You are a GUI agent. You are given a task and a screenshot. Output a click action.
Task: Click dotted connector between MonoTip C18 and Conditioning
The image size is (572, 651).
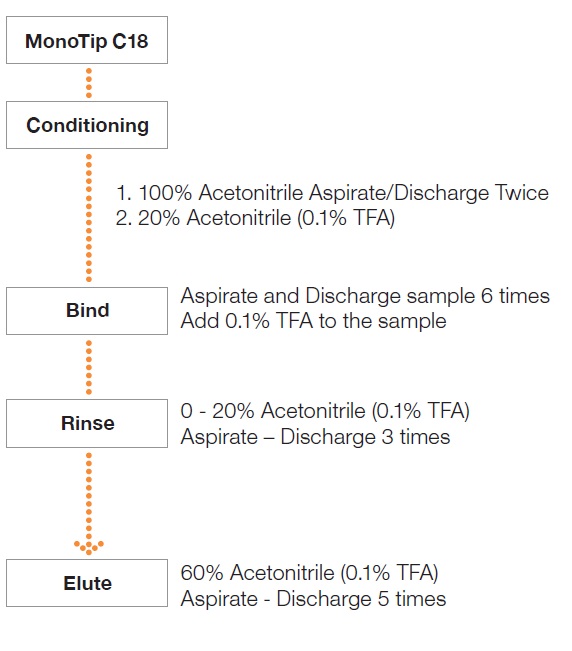pyautogui.click(x=89, y=83)
